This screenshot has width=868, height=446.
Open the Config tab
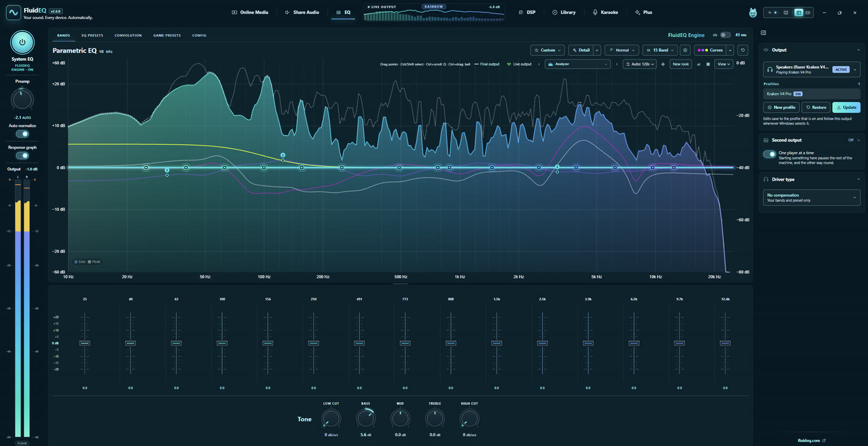coord(200,35)
